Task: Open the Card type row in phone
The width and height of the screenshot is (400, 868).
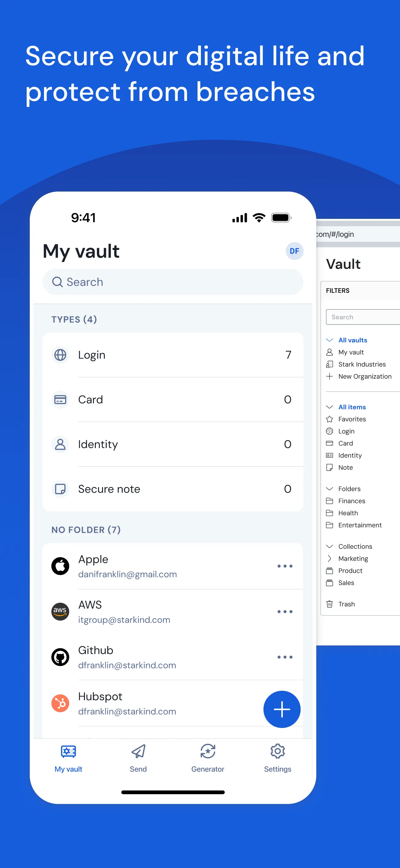Action: pos(173,400)
